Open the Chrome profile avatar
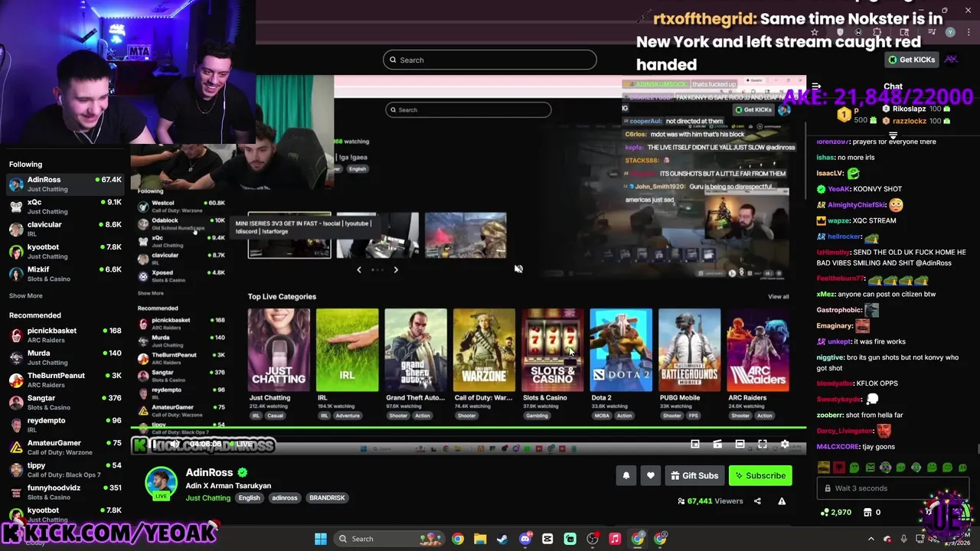The image size is (980, 551). [950, 32]
